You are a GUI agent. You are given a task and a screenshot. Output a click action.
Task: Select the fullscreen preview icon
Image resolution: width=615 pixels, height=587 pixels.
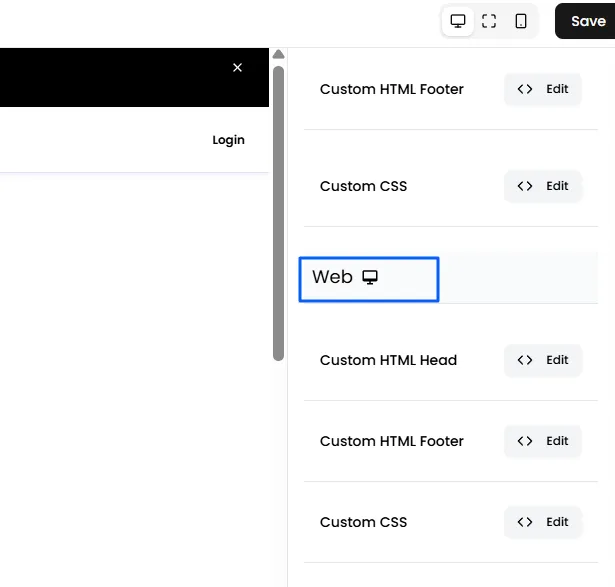(x=489, y=21)
